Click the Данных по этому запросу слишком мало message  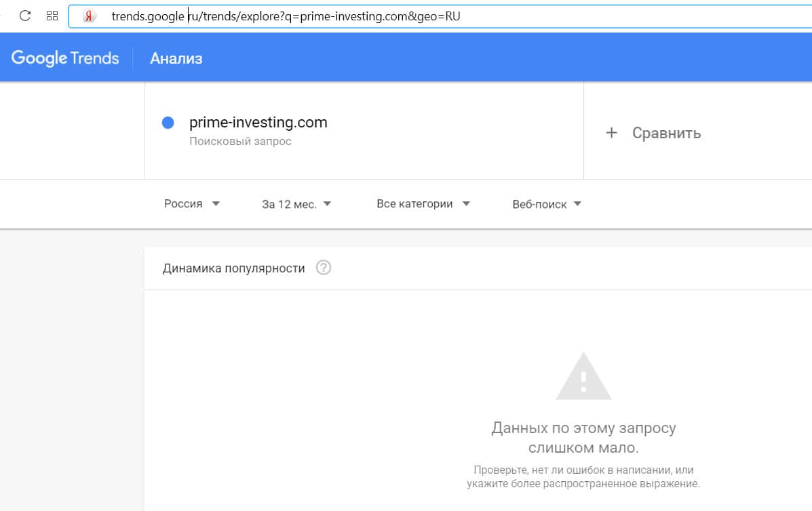click(583, 438)
